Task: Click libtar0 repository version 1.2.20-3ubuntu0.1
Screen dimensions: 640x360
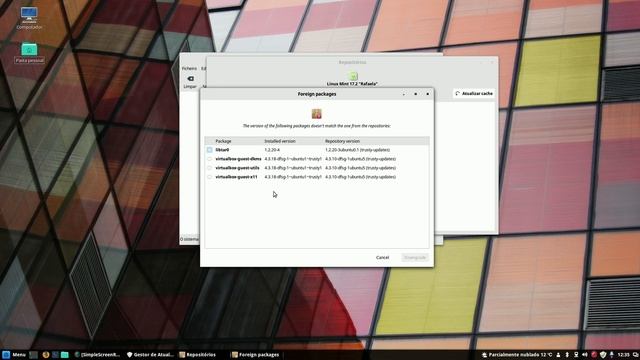Action: (x=358, y=150)
